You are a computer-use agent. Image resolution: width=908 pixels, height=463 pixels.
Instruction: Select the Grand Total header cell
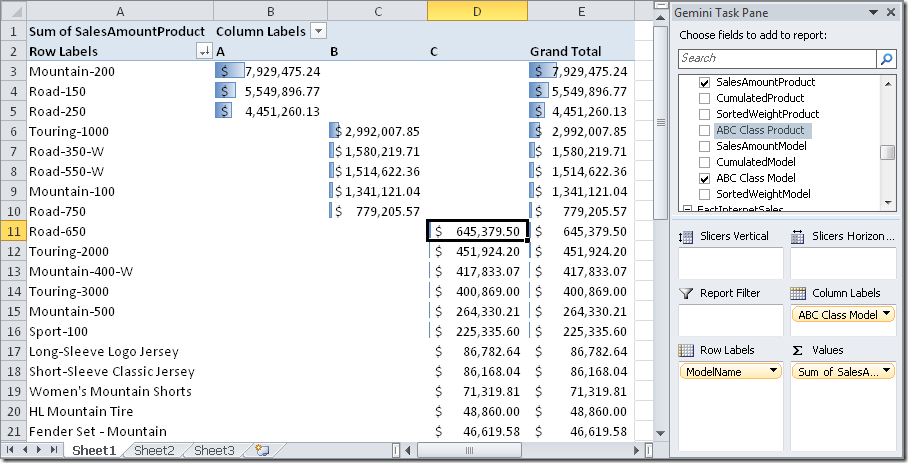coord(581,52)
